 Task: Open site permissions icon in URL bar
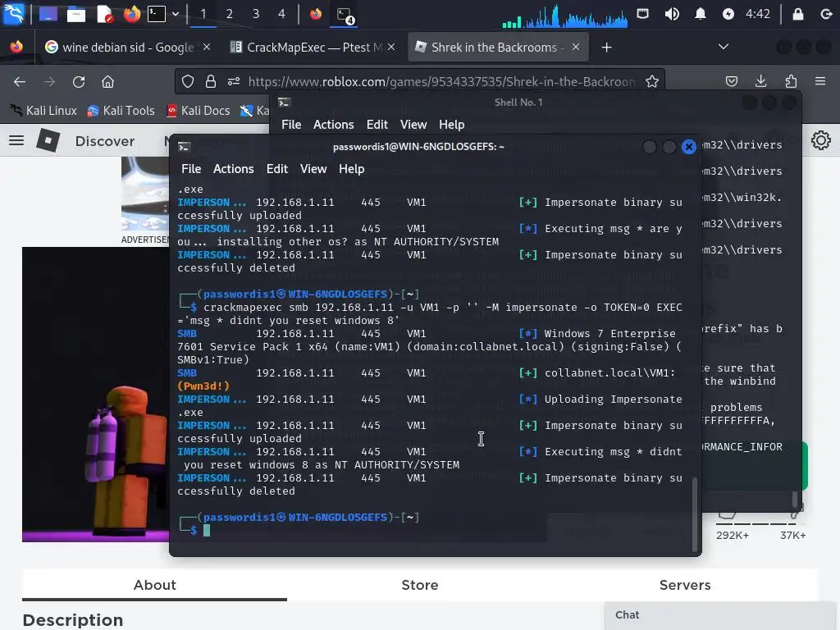[234, 81]
